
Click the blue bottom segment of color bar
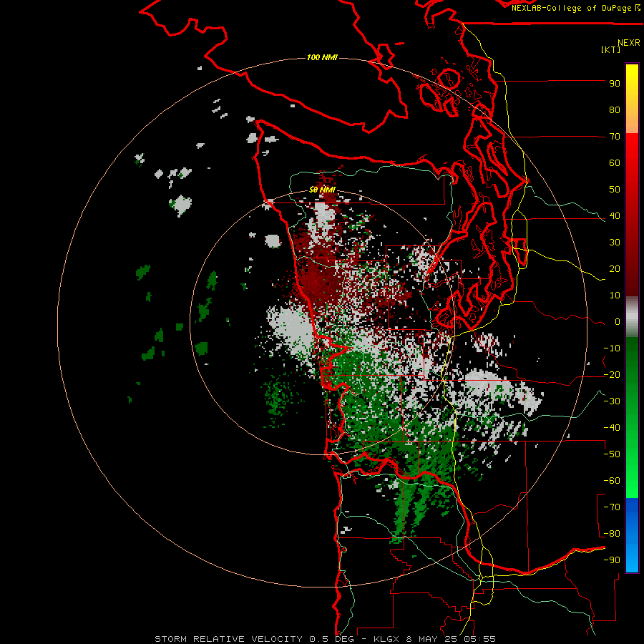tap(632, 535)
